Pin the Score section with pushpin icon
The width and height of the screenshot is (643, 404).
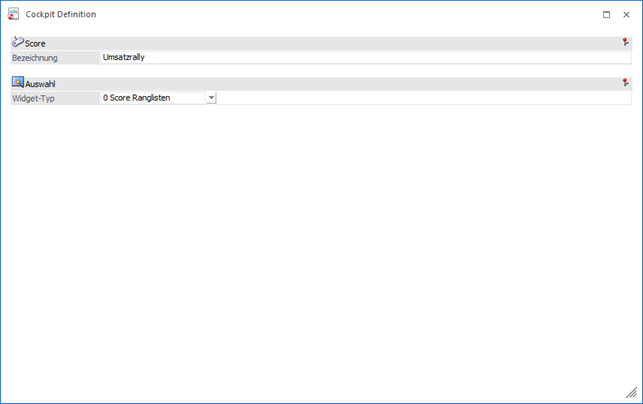click(x=625, y=43)
